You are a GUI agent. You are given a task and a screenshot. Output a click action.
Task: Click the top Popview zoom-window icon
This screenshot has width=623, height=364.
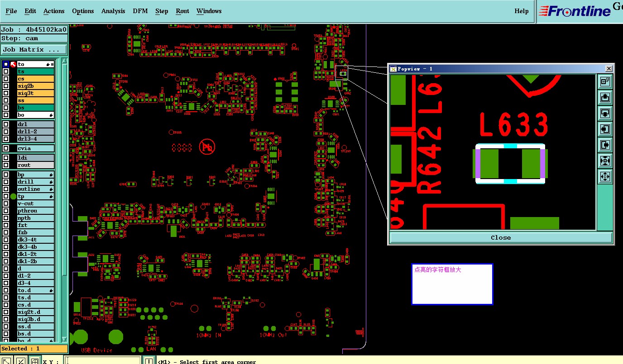pyautogui.click(x=605, y=81)
